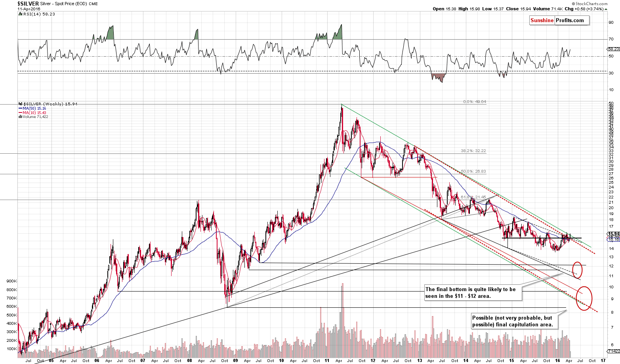Click the RSI axis label 70

(x=611, y=39)
